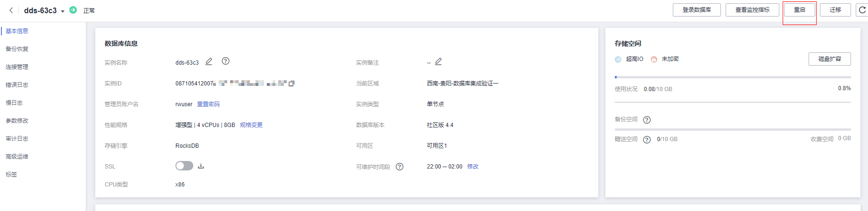Click the 22:00 – 02:00 maintenance window text
This screenshot has height=211, width=868.
click(445, 167)
